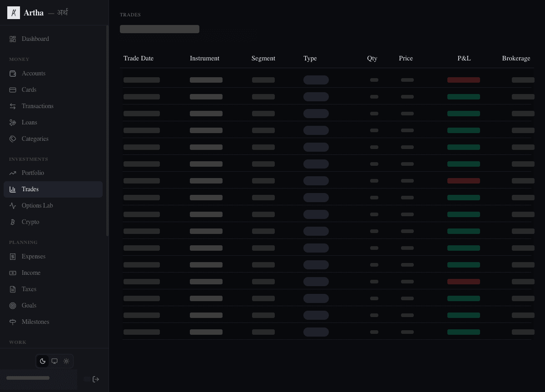The image size is (545, 392).
Task: Click the Portfolio trending-up icon
Action: click(13, 173)
